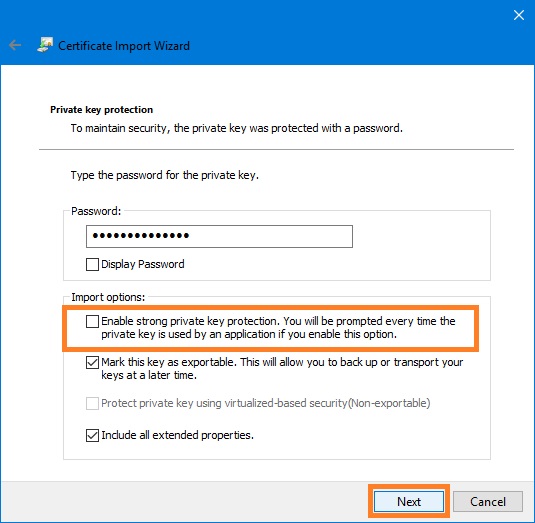535x523 pixels.
Task: Click the 'Type the password for the private key' text
Action: (x=165, y=175)
